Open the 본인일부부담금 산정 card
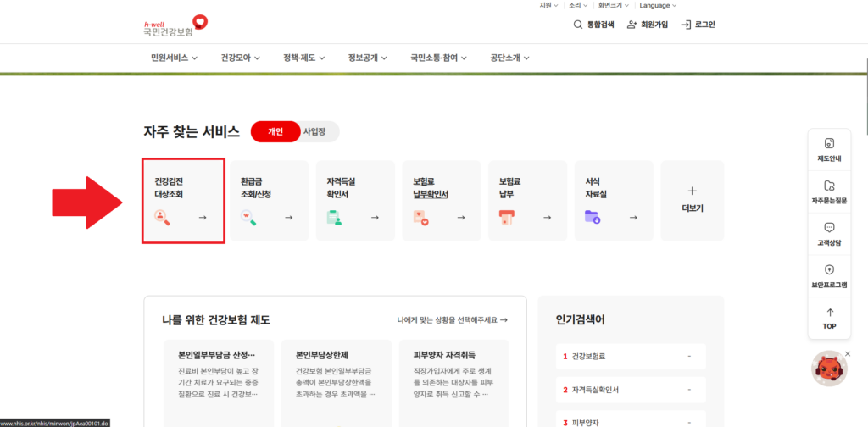868x427 pixels. pos(219,383)
